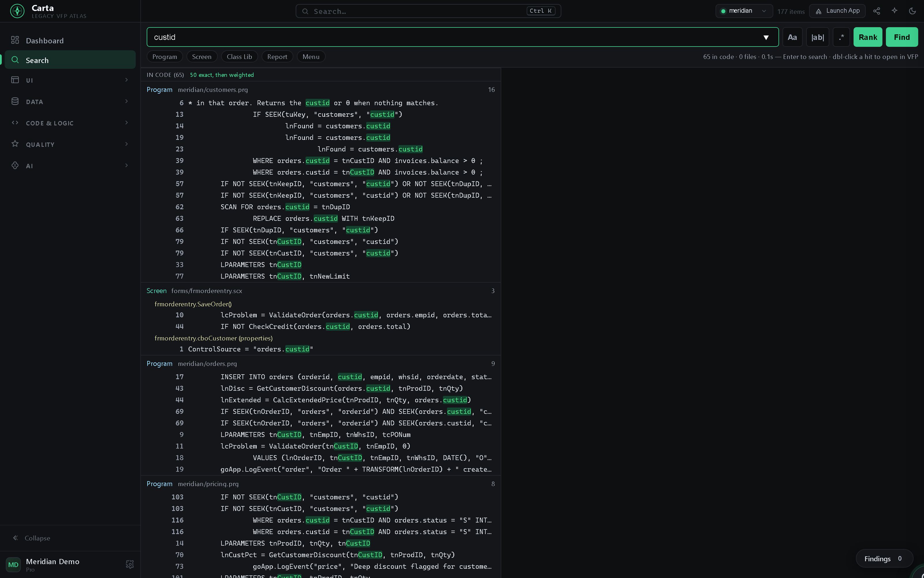924x578 pixels.
Task: Toggle the Program filter chip
Action: (x=165, y=57)
